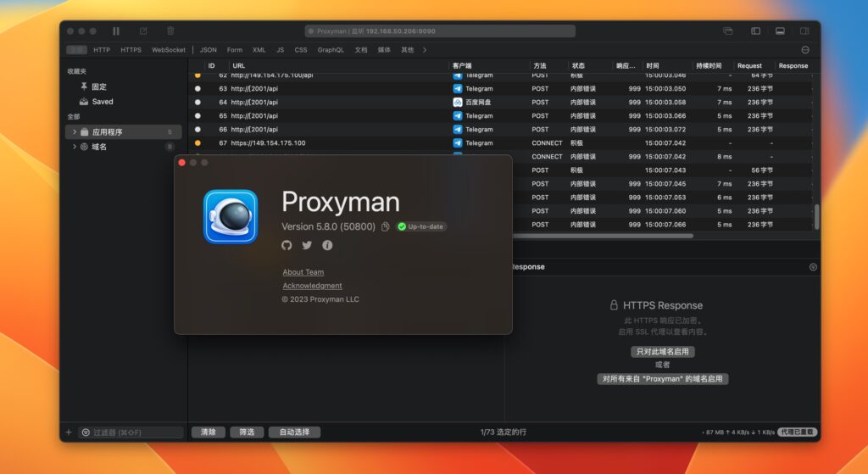Expand the 域名 tree node chevron
The height and width of the screenshot is (474, 868).
tap(75, 147)
